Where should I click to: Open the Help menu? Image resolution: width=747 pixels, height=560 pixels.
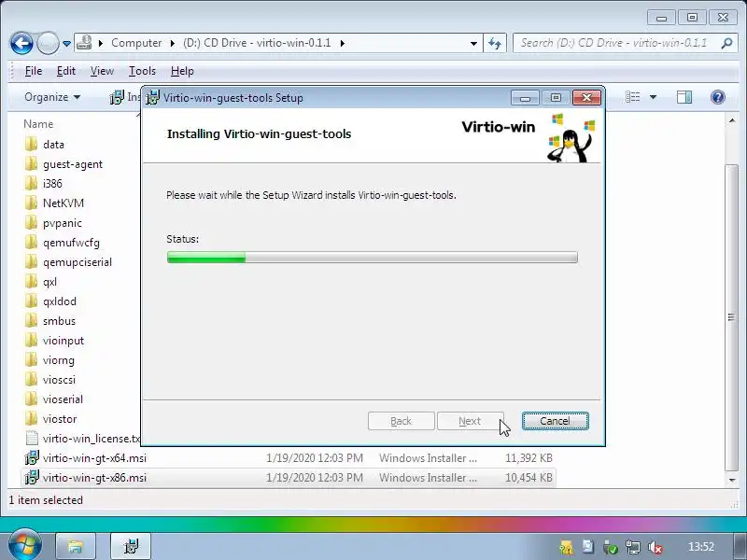[x=182, y=71]
